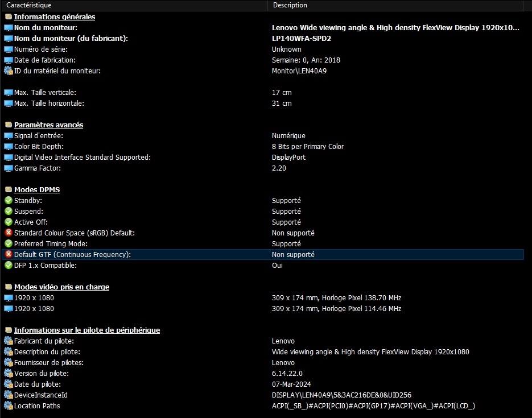
Task: Click the driver date value '07-Mar-2024'
Action: click(x=291, y=384)
